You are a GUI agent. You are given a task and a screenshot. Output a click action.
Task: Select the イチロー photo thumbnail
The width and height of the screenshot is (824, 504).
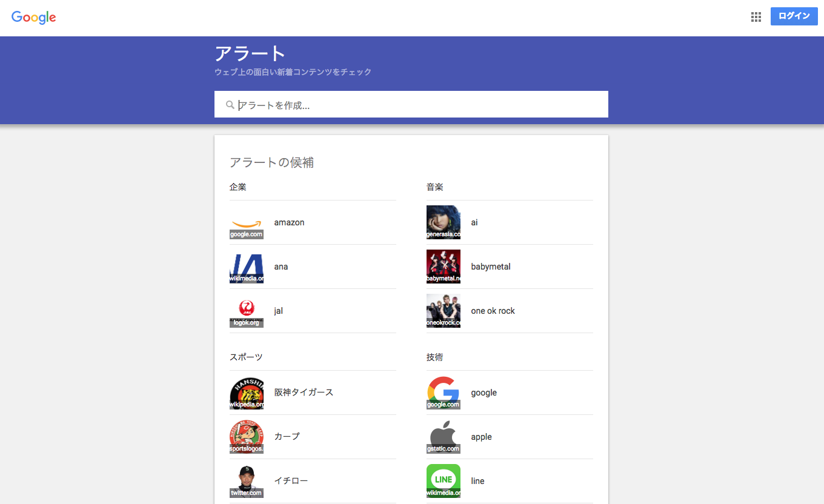pos(247,481)
